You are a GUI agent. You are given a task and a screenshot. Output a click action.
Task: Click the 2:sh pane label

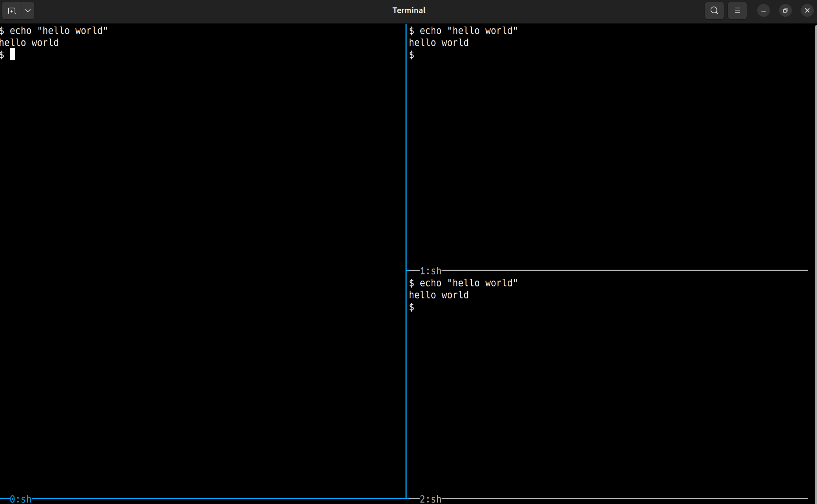tap(430, 499)
